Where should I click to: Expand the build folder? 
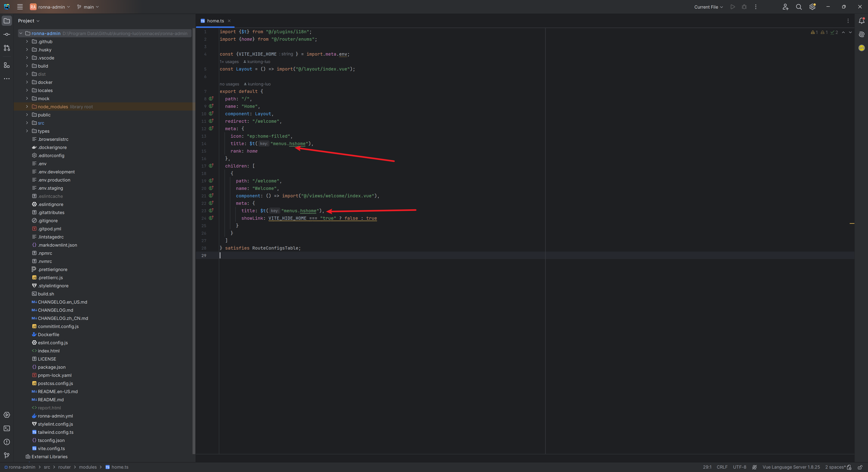click(x=27, y=66)
